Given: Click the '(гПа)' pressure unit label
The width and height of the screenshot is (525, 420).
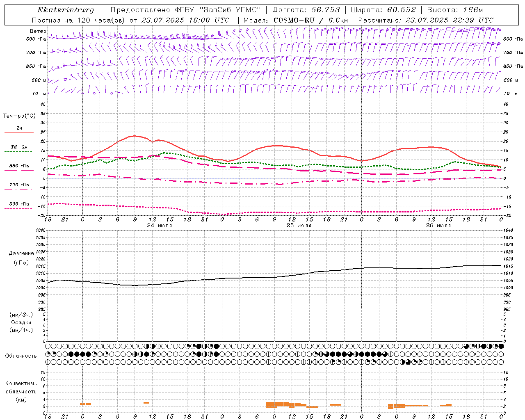Looking at the screenshot, I should 21,262.
